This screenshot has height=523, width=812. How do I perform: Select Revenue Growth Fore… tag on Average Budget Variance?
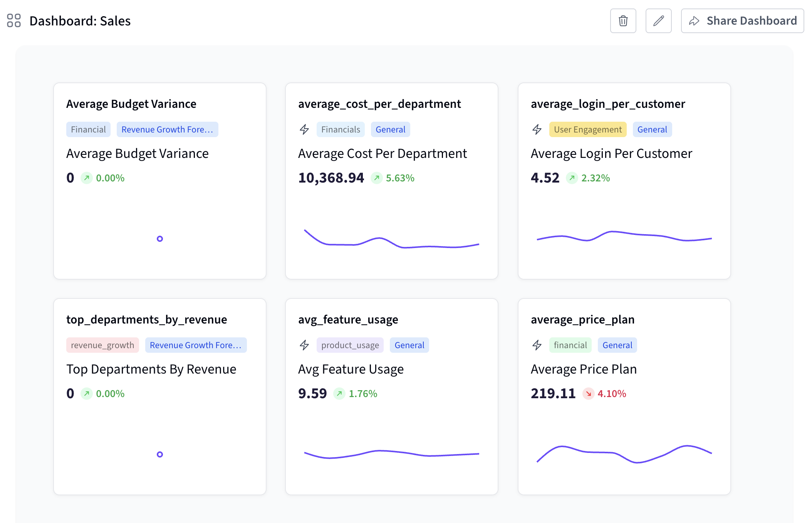(x=167, y=129)
